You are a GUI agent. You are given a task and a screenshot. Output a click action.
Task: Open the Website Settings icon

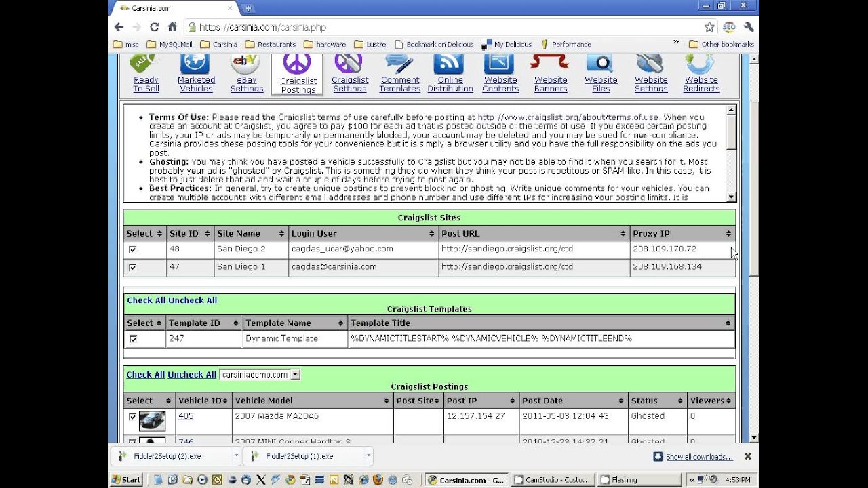click(x=650, y=64)
